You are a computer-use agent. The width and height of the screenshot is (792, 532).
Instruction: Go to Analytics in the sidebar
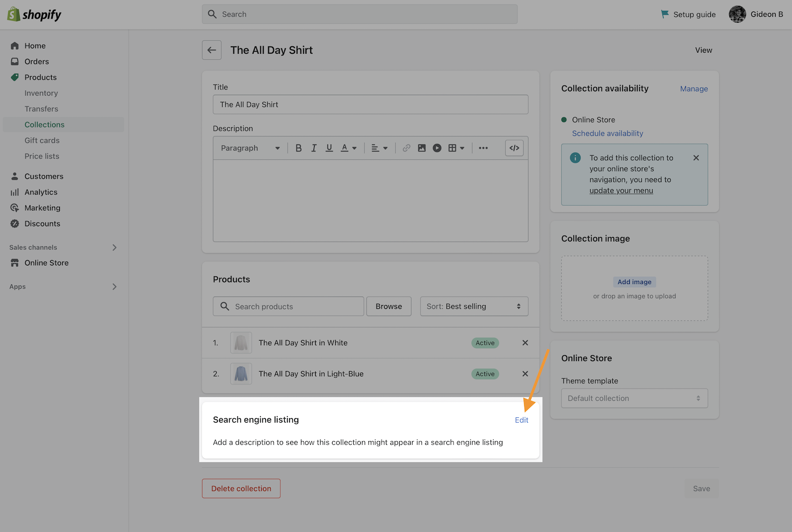(x=41, y=192)
